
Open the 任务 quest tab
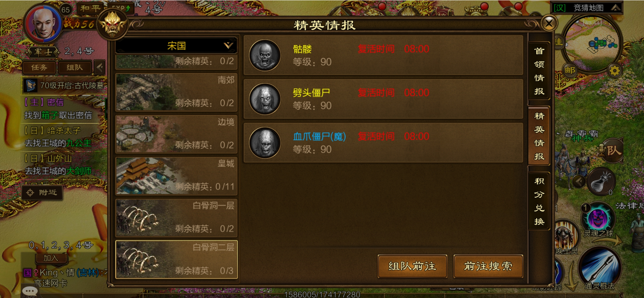pos(39,67)
